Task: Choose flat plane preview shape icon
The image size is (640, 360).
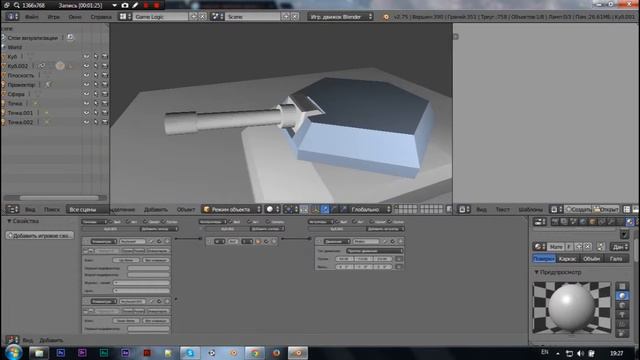Action: pos(622,286)
